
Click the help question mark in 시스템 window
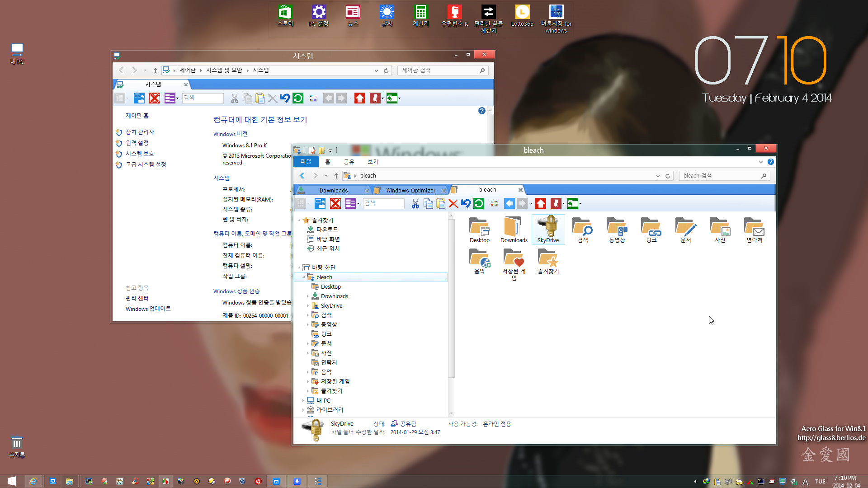481,111
